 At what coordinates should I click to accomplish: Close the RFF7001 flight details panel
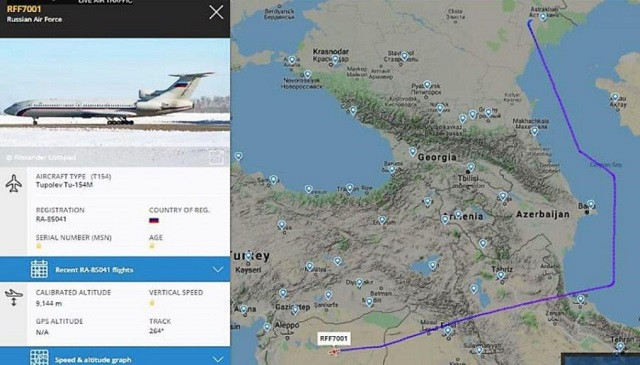216,12
